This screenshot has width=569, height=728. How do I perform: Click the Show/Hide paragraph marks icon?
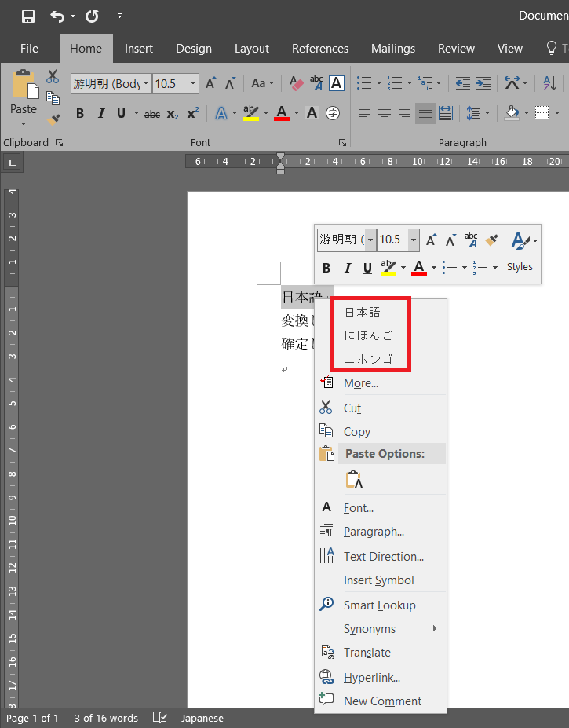565,83
